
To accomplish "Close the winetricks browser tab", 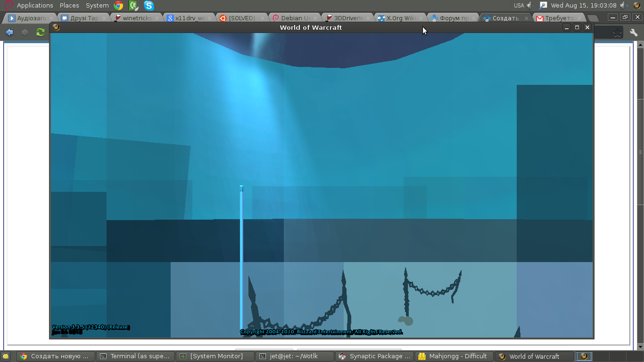I will [157, 18].
